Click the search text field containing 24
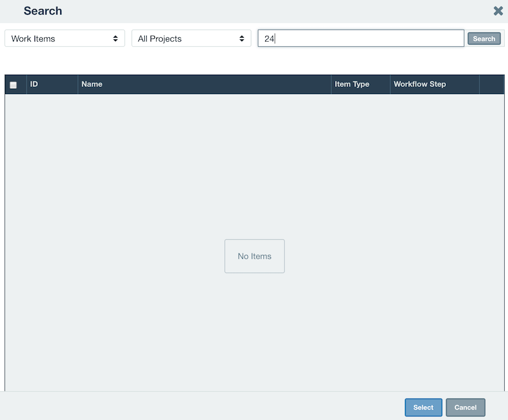Screen dimensions: 508x420 click(361, 38)
